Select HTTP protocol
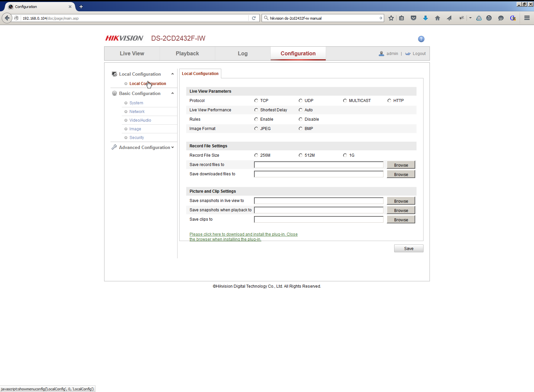The height and width of the screenshot is (392, 534). click(x=389, y=101)
